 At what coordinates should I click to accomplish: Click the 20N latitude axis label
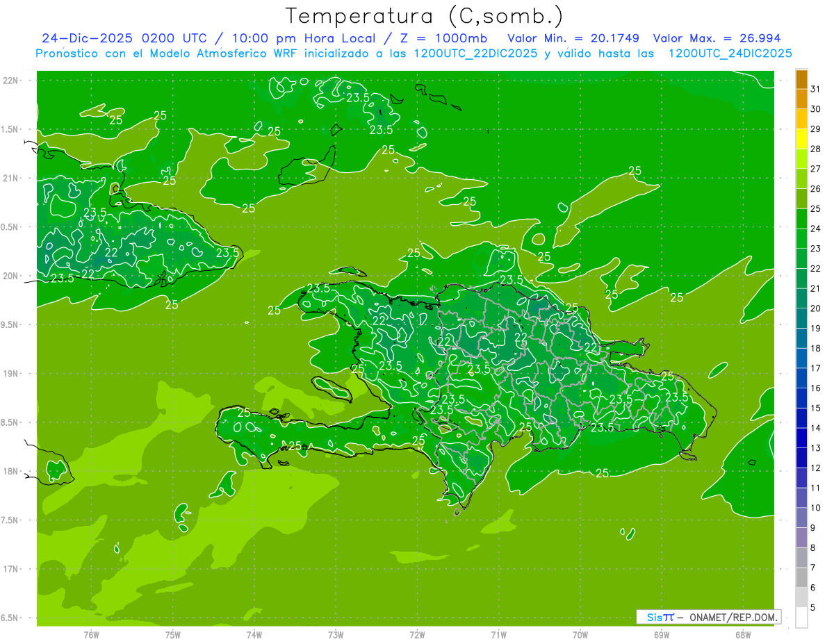tap(10, 276)
